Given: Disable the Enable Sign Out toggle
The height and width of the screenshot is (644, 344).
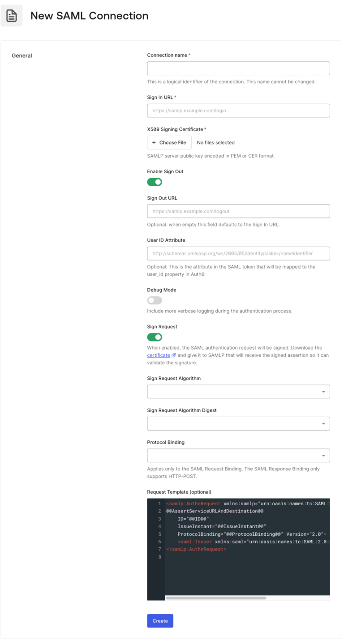Looking at the screenshot, I should point(155,182).
